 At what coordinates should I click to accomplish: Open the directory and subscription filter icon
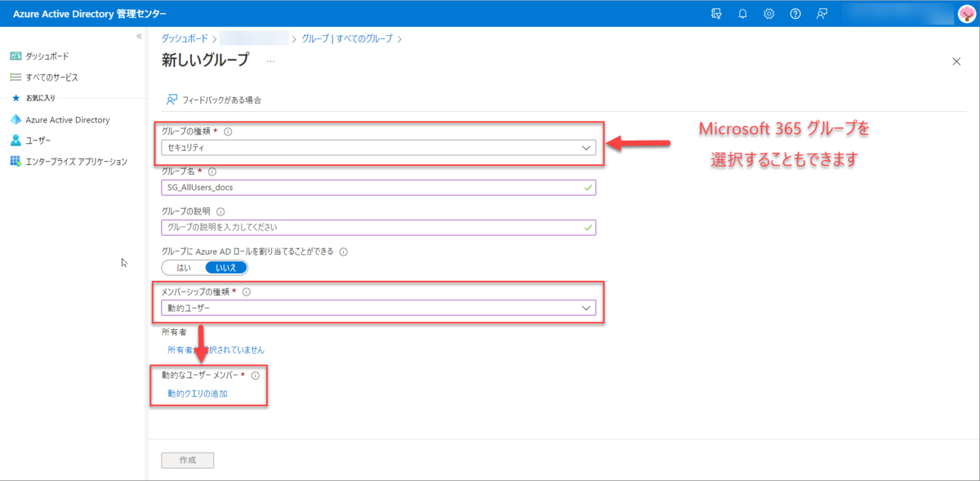(716, 14)
